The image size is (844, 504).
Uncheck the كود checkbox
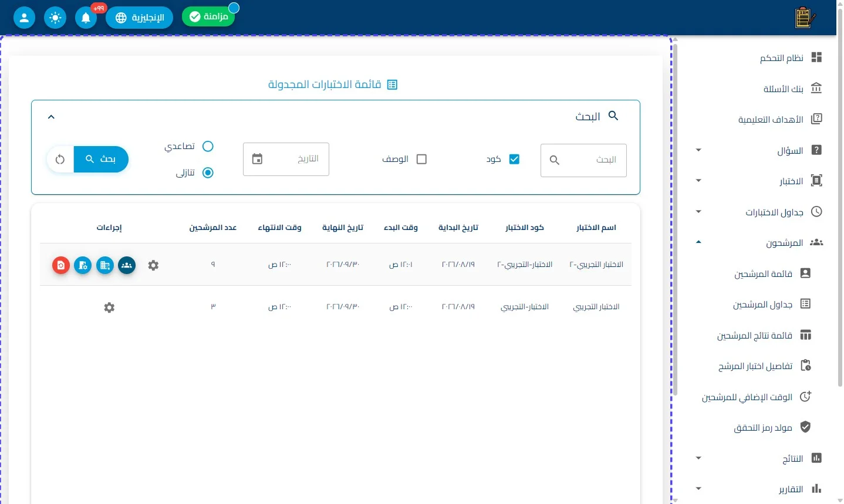click(x=514, y=159)
